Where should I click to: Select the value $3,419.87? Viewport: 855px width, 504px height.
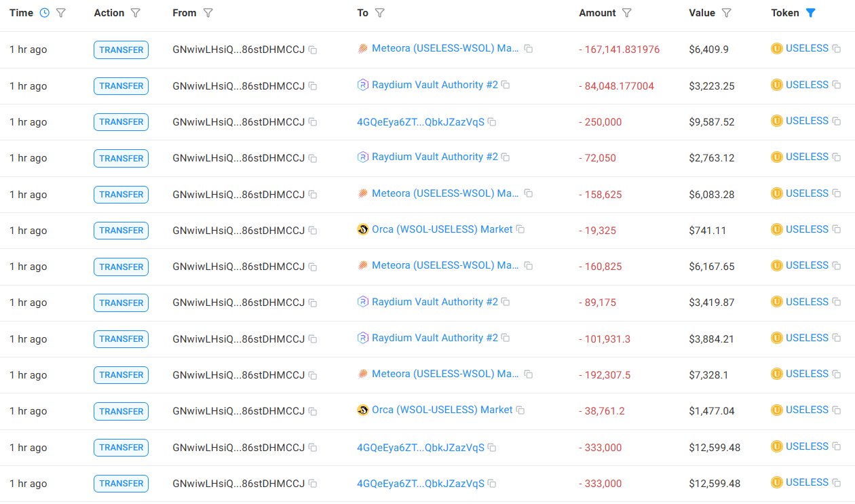click(712, 303)
